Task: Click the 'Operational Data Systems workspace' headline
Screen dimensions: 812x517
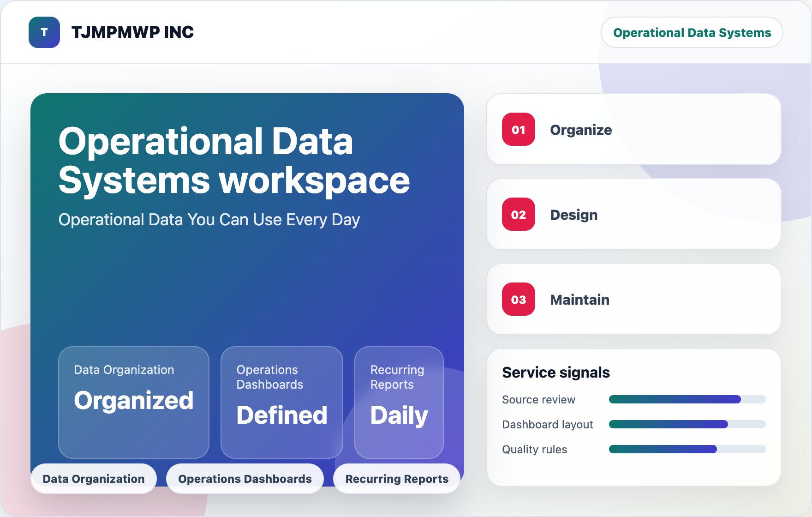Action: [x=234, y=161]
